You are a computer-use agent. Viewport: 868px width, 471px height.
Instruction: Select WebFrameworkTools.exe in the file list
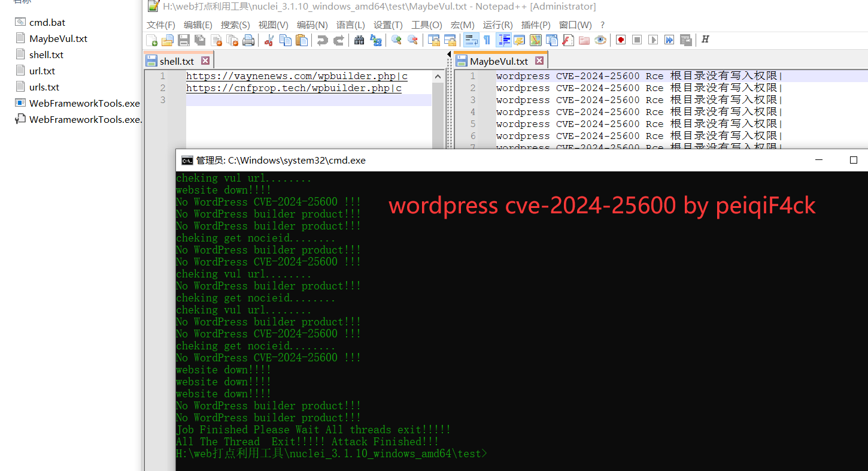[77, 103]
